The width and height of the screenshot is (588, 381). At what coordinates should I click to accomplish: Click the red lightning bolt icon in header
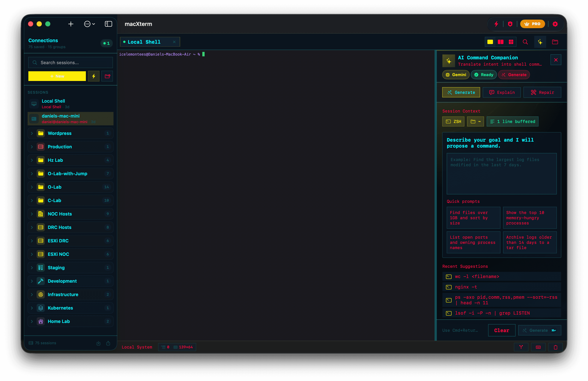[496, 24]
